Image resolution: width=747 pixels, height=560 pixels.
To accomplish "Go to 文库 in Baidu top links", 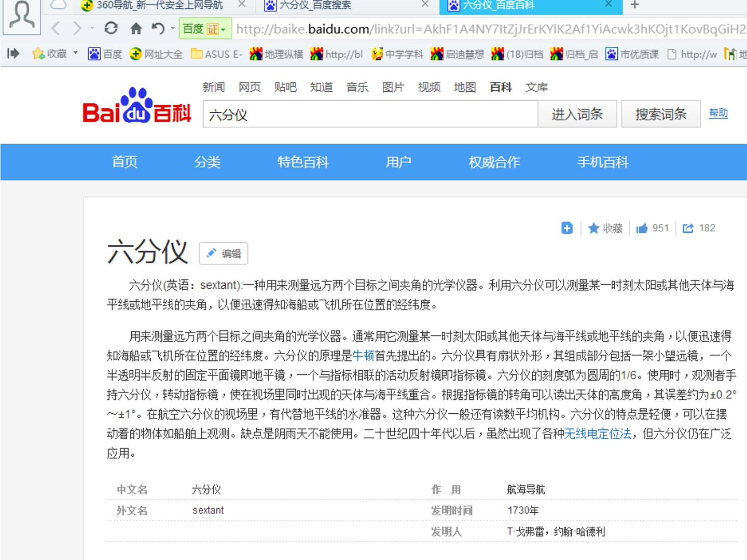I will pos(536,87).
